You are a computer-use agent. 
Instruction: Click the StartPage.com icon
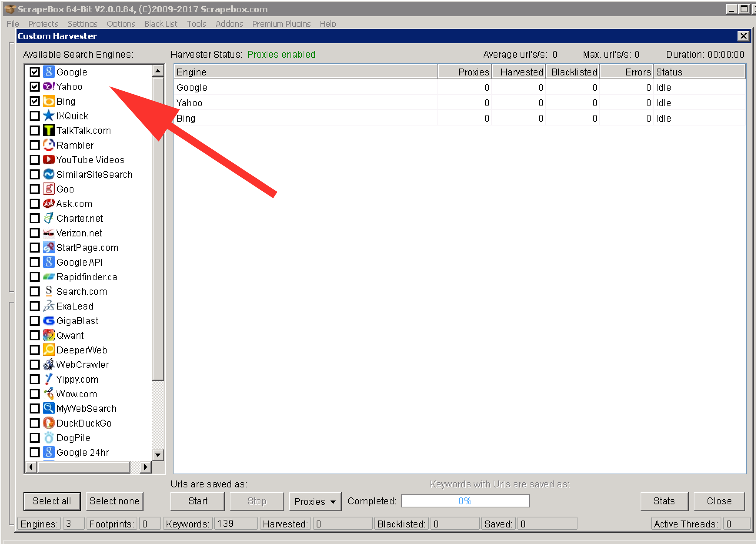click(x=48, y=248)
